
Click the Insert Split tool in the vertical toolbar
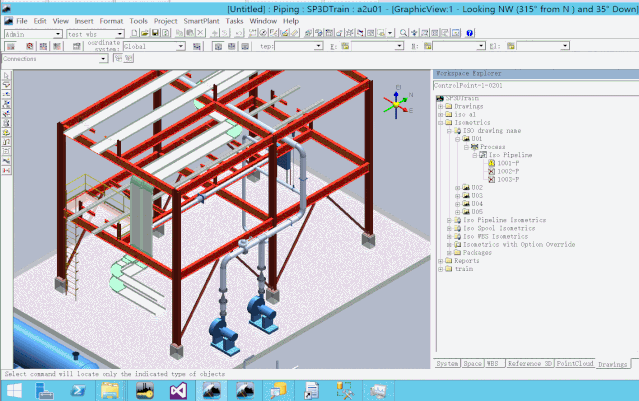(x=7, y=94)
